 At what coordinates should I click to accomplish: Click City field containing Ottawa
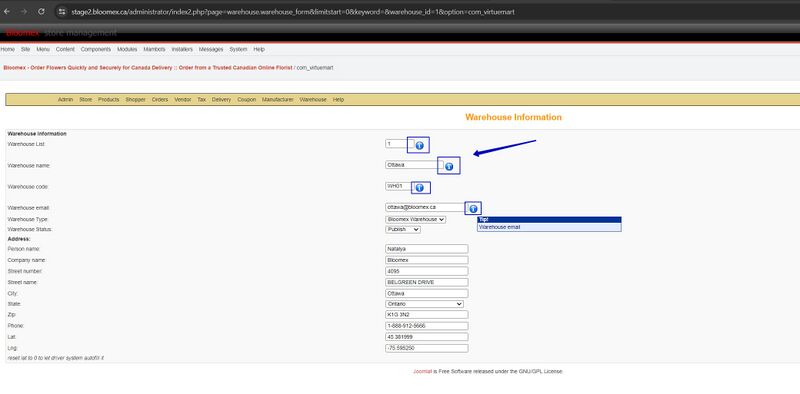pyautogui.click(x=427, y=294)
